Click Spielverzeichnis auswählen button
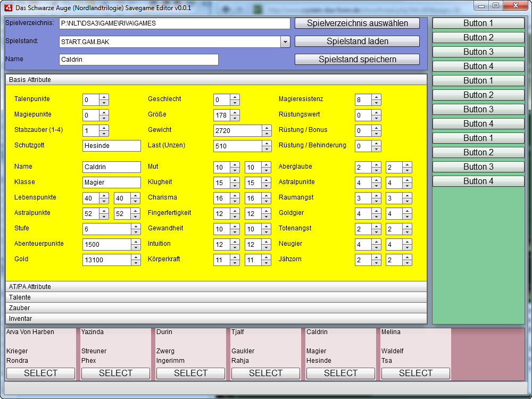The width and height of the screenshot is (532, 399). coord(358,23)
